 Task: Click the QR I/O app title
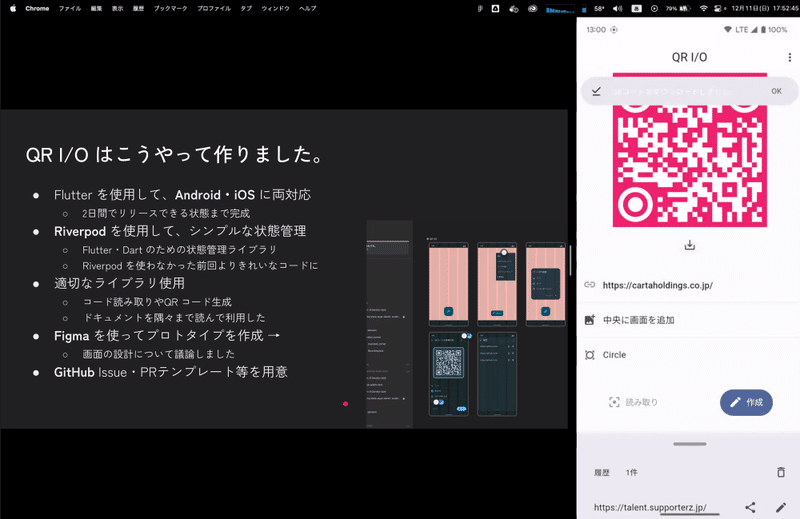pyautogui.click(x=689, y=57)
